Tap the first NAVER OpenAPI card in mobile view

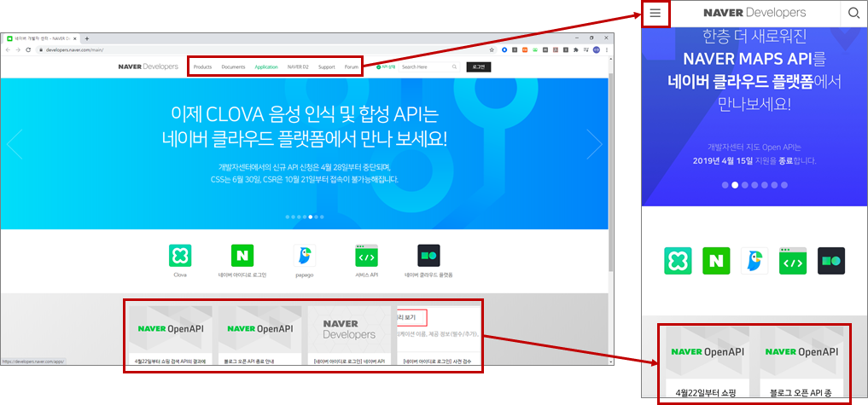click(708, 362)
